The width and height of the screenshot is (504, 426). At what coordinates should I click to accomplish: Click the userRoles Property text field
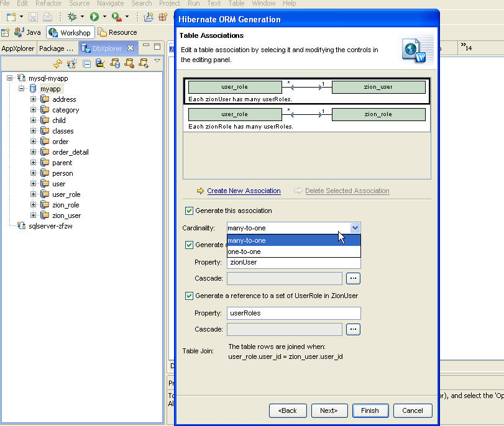click(x=294, y=313)
